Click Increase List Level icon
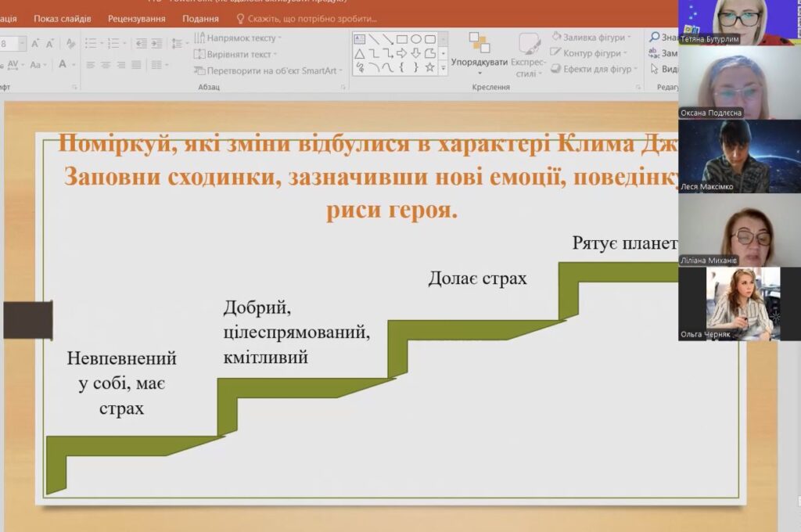 (x=156, y=44)
